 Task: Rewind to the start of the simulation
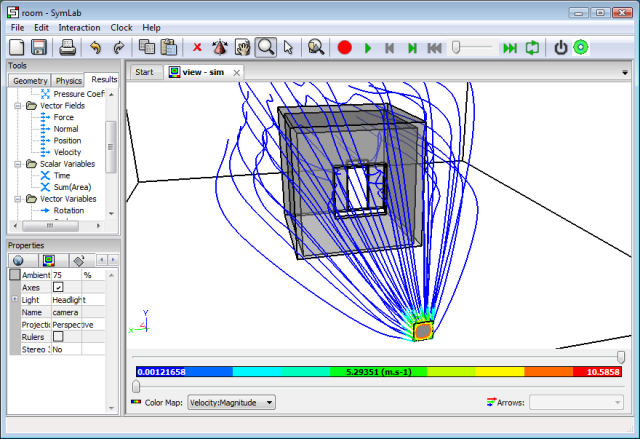click(434, 48)
